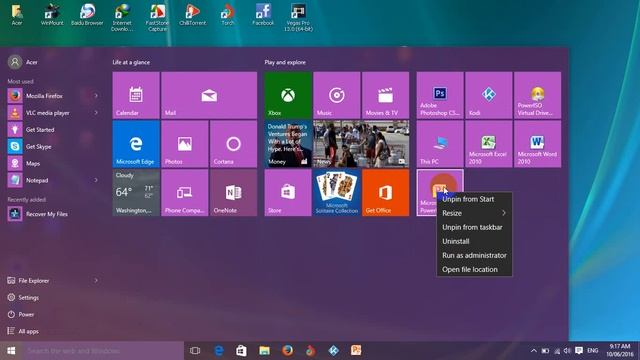Click the Windows Start button
Viewport: 640px width, 360px height.
[11, 351]
